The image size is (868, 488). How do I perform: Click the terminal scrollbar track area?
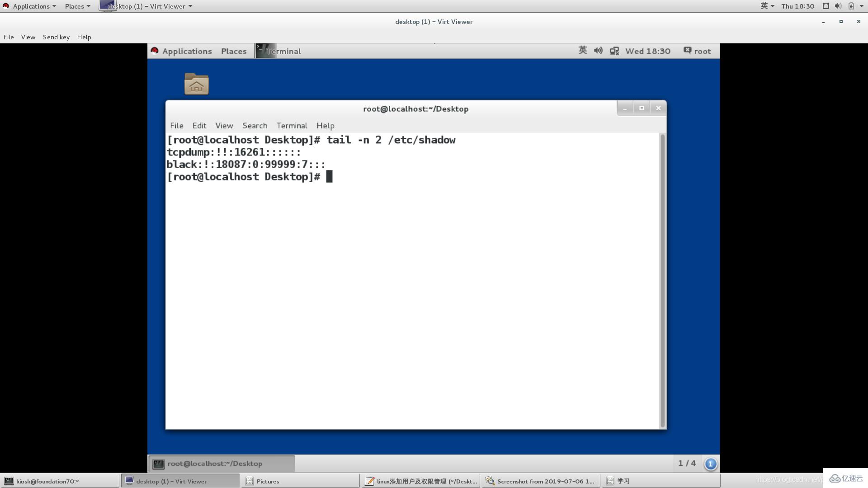click(x=660, y=298)
